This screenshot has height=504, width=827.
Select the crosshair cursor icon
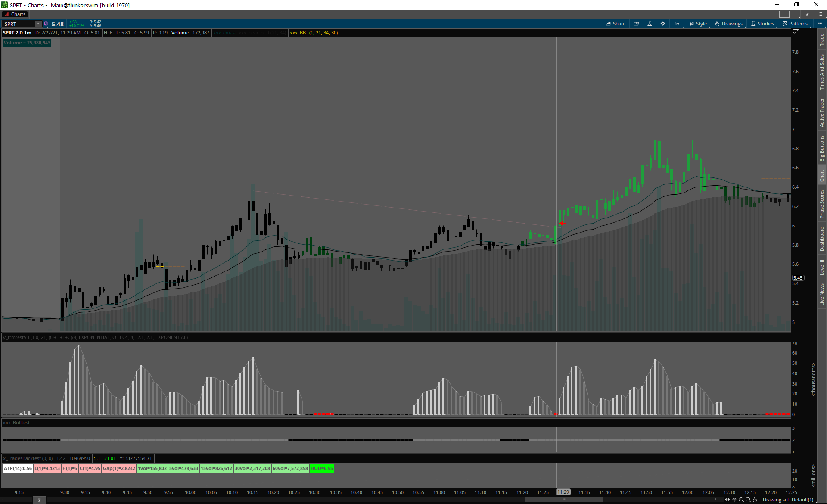click(x=734, y=500)
